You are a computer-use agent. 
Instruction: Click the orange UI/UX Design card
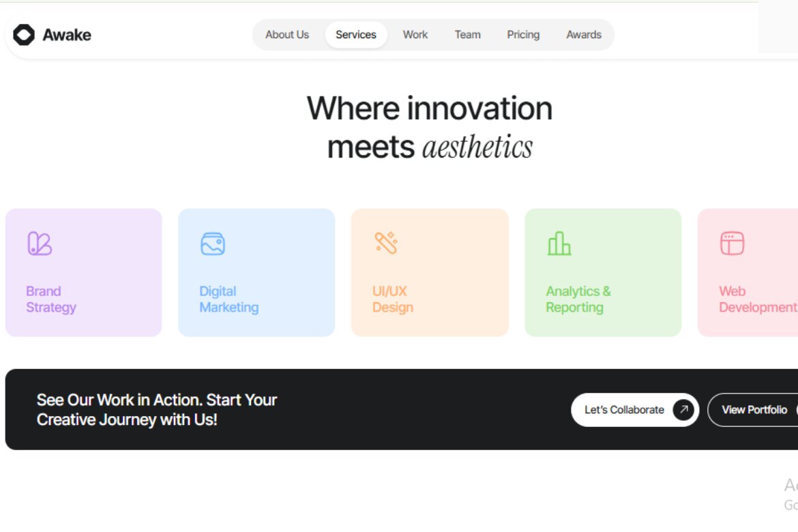pyautogui.click(x=430, y=271)
